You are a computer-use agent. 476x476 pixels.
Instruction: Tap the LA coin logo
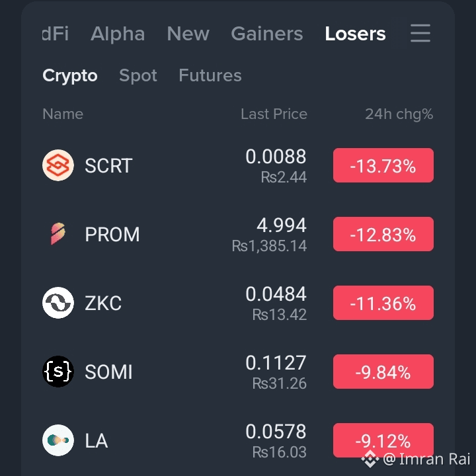[x=58, y=440]
